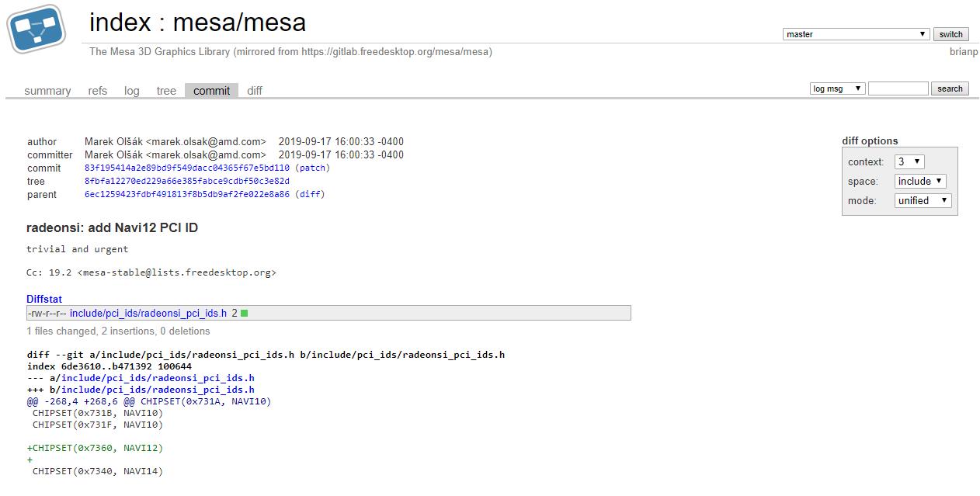Click the author name Marek Olšák

click(113, 141)
